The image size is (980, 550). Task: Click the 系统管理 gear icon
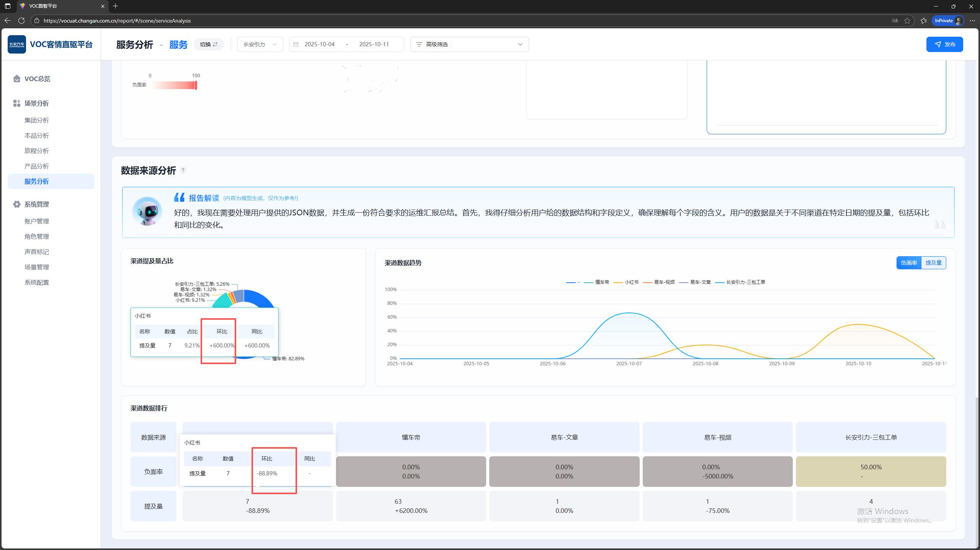click(16, 204)
